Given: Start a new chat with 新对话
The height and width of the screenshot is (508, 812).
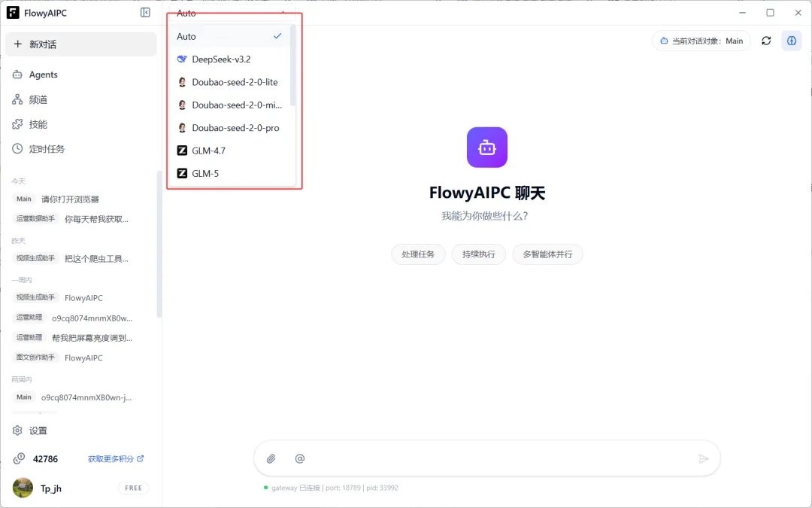Looking at the screenshot, I should (80, 44).
